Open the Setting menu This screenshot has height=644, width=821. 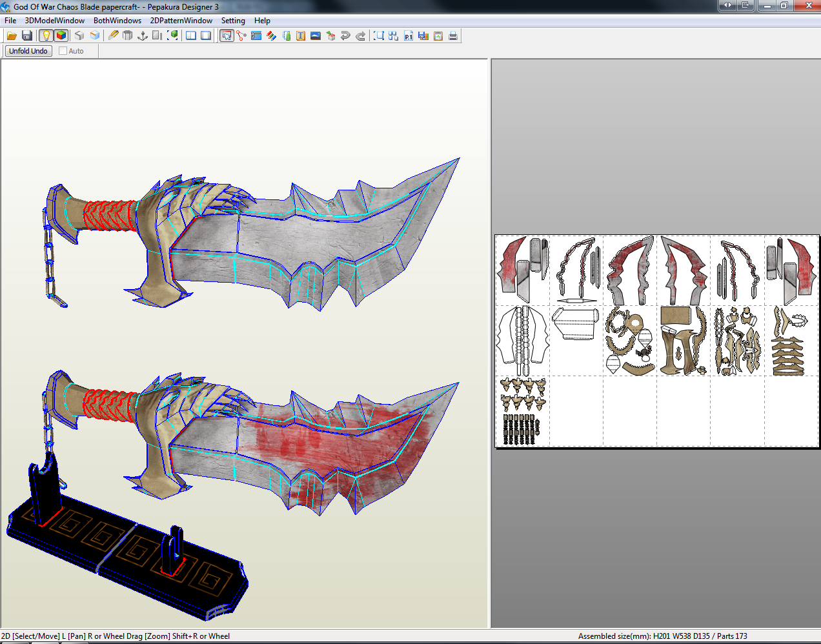point(233,21)
